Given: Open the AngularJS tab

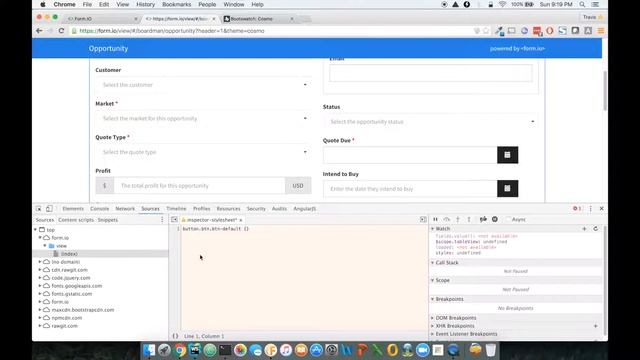Looking at the screenshot, I should [x=304, y=209].
